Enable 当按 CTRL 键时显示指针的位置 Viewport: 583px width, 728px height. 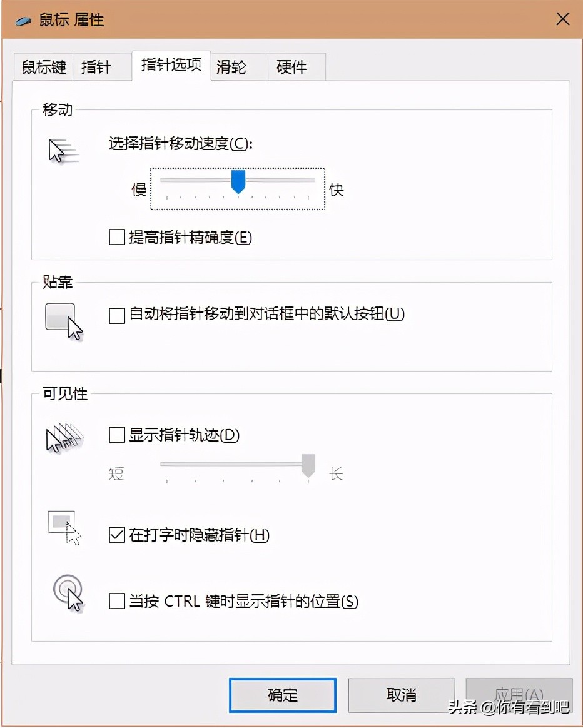116,602
